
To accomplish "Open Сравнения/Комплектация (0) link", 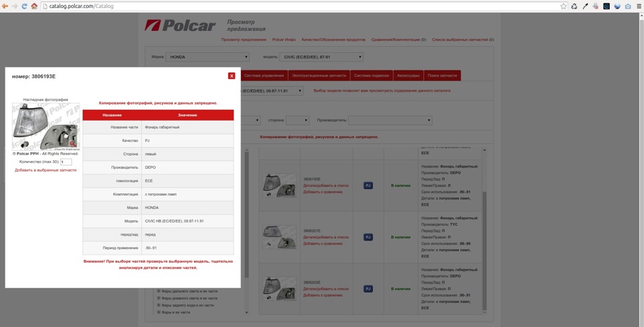I will pyautogui.click(x=398, y=40).
